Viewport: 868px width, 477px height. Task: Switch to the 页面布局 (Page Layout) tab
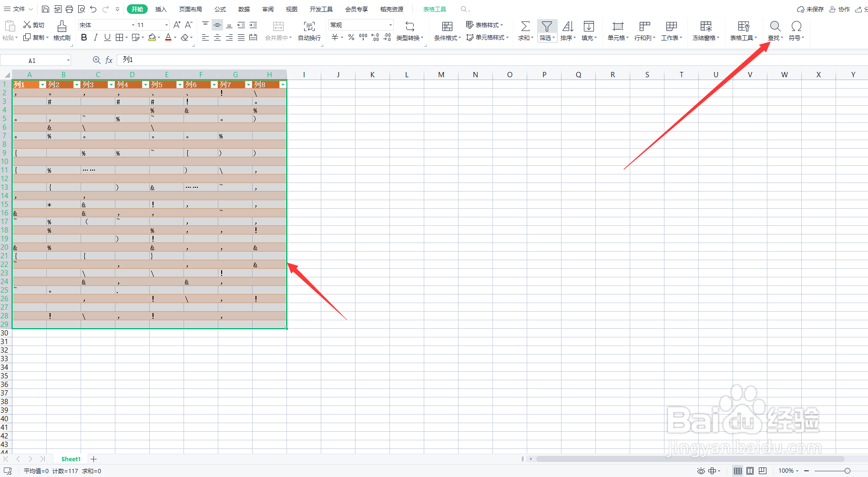[191, 9]
